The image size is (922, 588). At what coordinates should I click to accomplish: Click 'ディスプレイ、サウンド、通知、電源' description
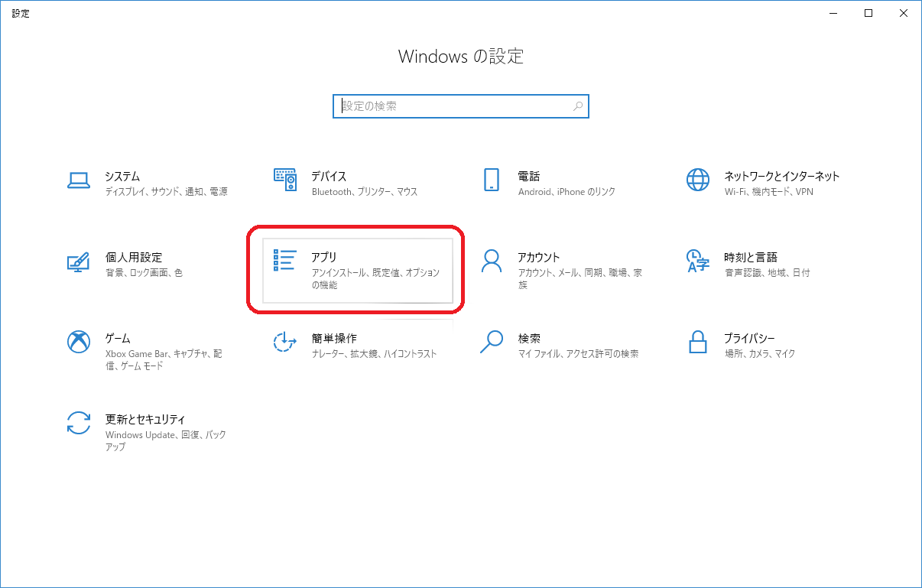(166, 192)
